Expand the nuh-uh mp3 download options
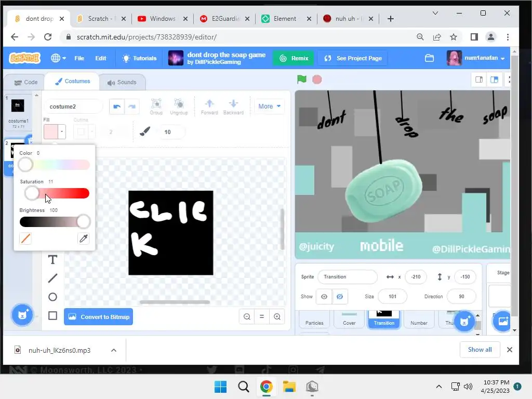Screen dimensions: 532x399 click(x=114, y=350)
